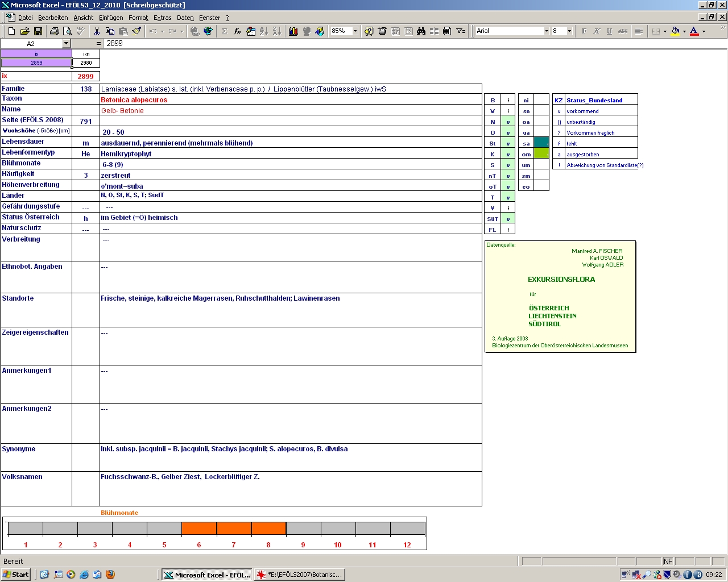Screen dimensions: 728x582
Task: Open the Ansicht menu
Action: tap(84, 18)
